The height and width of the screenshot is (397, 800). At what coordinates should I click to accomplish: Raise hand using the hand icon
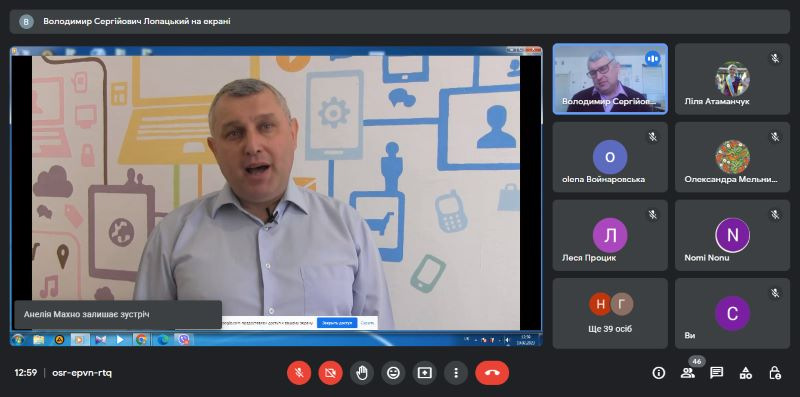tap(362, 373)
